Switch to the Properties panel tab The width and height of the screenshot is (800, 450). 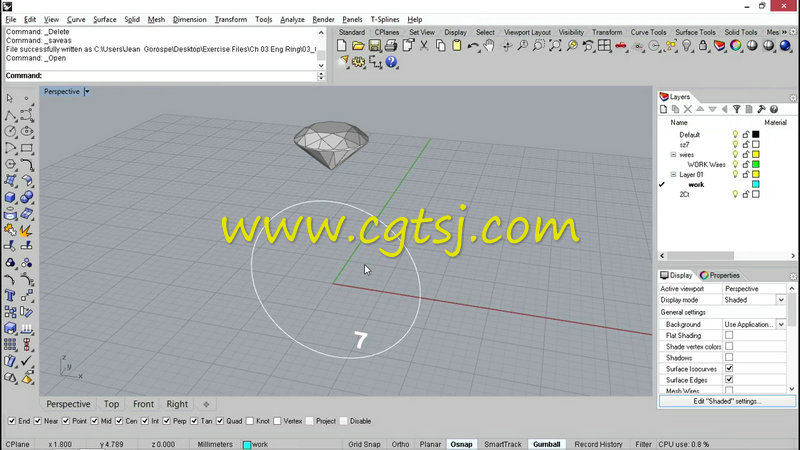(x=720, y=276)
